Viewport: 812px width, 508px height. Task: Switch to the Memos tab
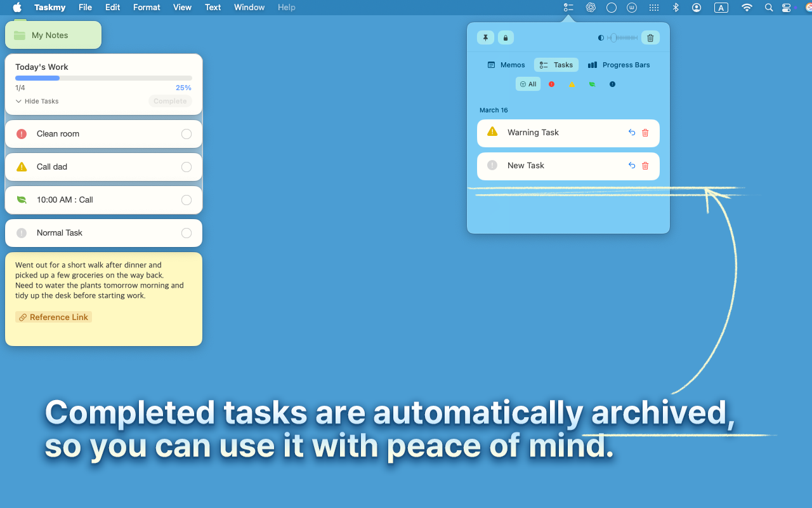click(x=506, y=65)
